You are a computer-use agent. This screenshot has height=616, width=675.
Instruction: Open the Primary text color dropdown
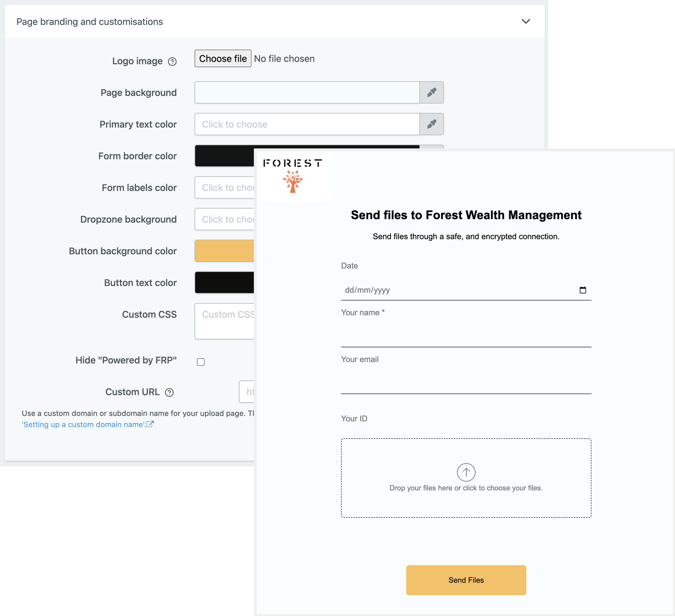pos(307,124)
